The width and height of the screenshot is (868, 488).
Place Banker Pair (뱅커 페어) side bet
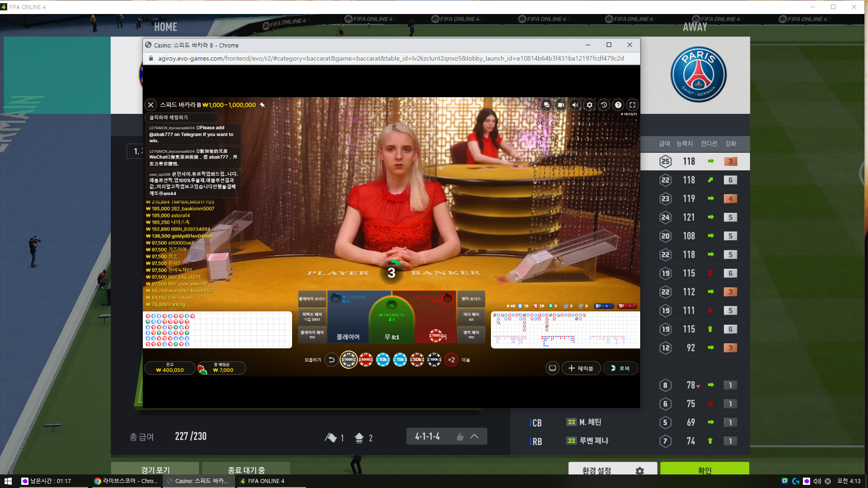pyautogui.click(x=471, y=335)
